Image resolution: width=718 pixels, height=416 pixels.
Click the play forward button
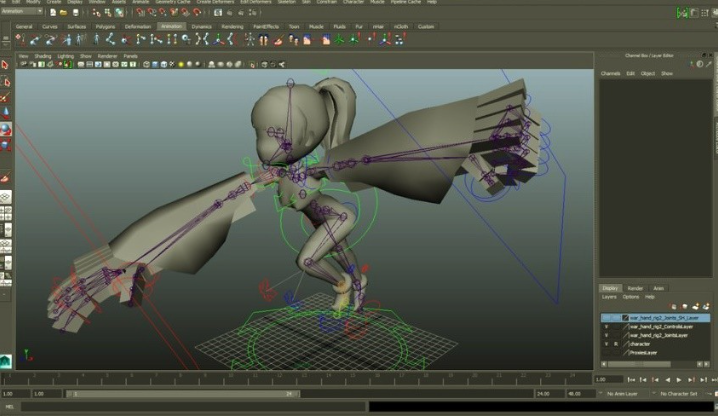pyautogui.click(x=679, y=380)
